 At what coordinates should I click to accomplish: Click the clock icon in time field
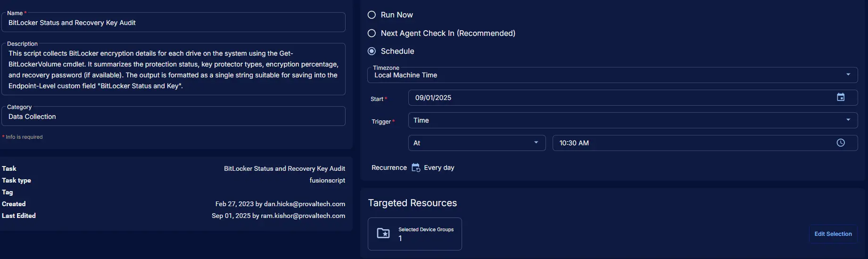840,143
